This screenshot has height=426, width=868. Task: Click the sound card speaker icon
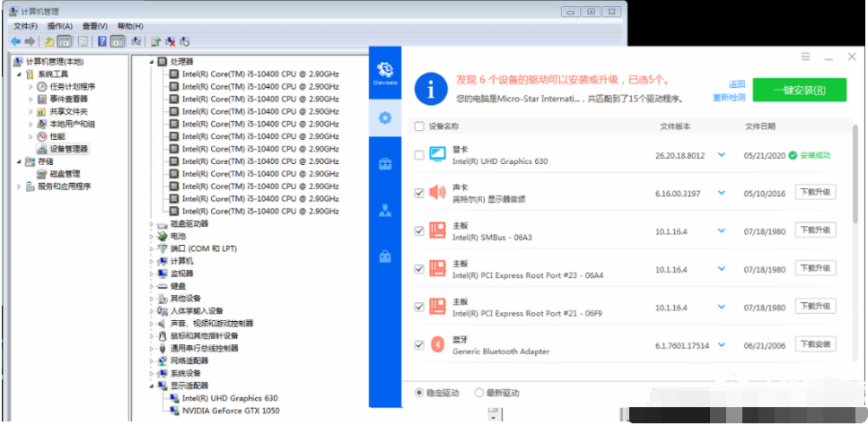437,193
